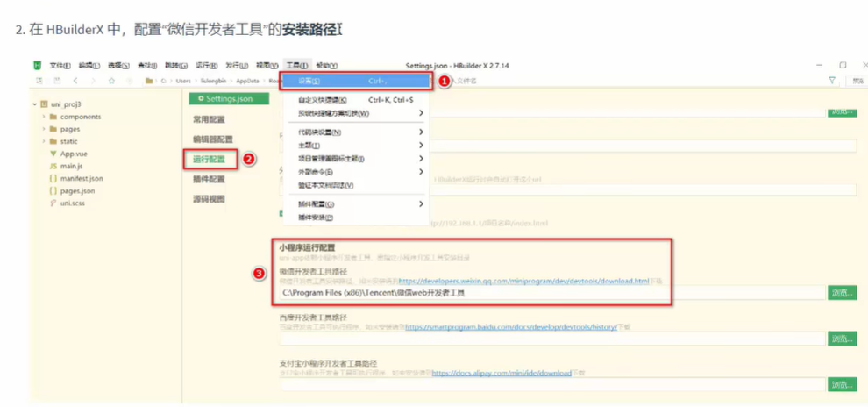The height and width of the screenshot is (407, 868).
Task: Click 浏览 button for Alipay devtools path
Action: [843, 384]
